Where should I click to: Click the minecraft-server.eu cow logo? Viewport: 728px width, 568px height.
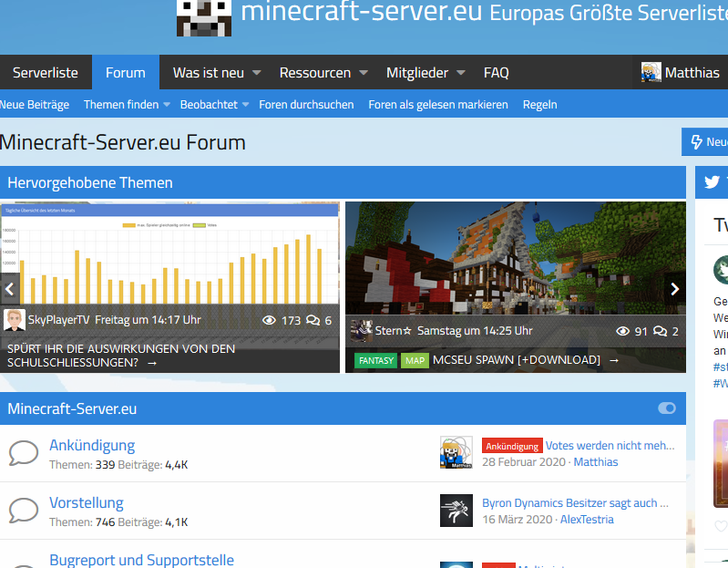tap(204, 17)
